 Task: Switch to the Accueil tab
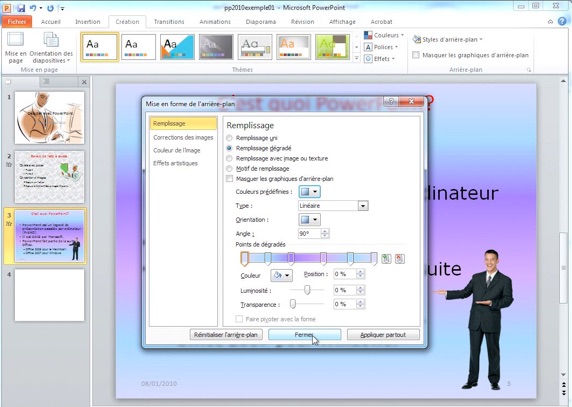point(51,22)
